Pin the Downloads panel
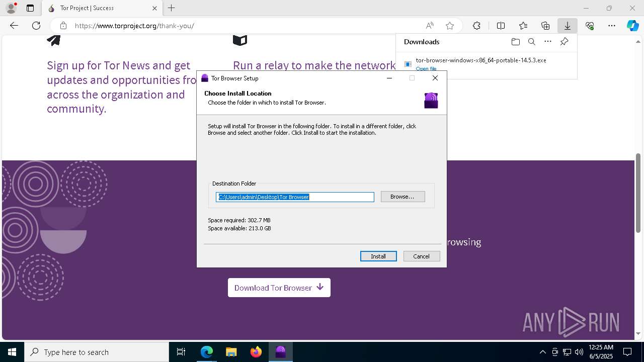 click(x=565, y=42)
